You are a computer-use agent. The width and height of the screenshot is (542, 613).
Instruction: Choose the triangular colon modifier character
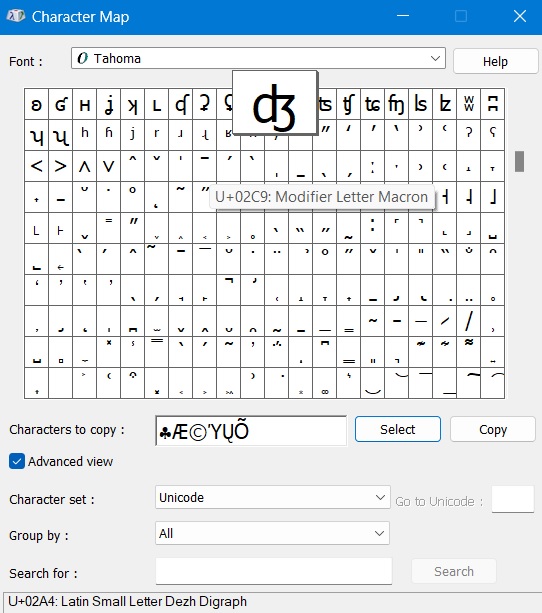coord(373,166)
